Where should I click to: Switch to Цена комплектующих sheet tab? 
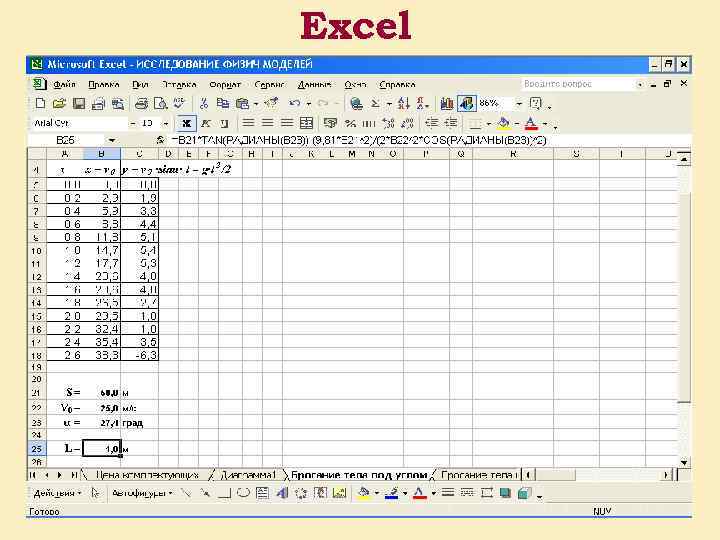coord(147,475)
